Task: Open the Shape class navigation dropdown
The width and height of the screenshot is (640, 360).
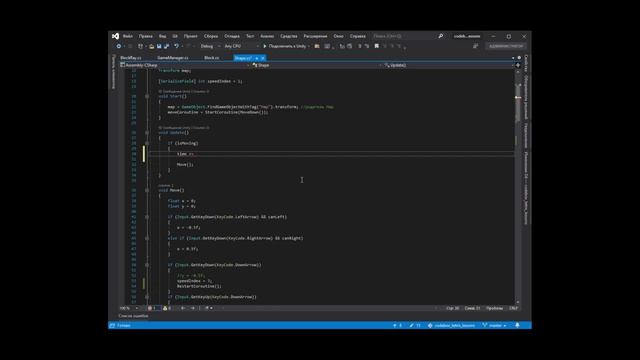Action: (x=317, y=65)
